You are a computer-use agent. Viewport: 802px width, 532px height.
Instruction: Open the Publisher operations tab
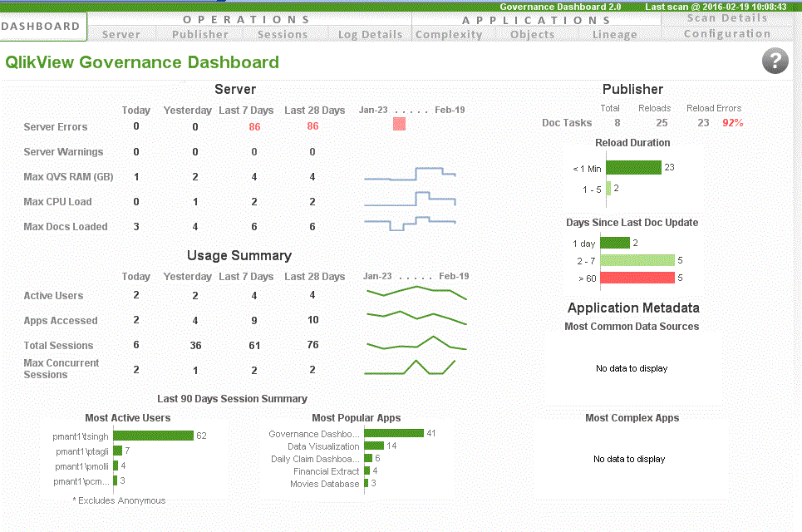tap(200, 34)
